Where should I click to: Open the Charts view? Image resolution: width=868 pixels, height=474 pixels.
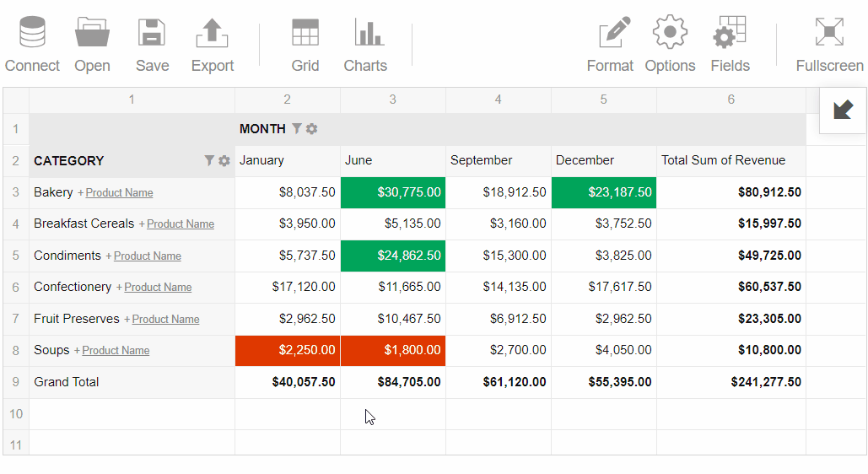click(365, 34)
